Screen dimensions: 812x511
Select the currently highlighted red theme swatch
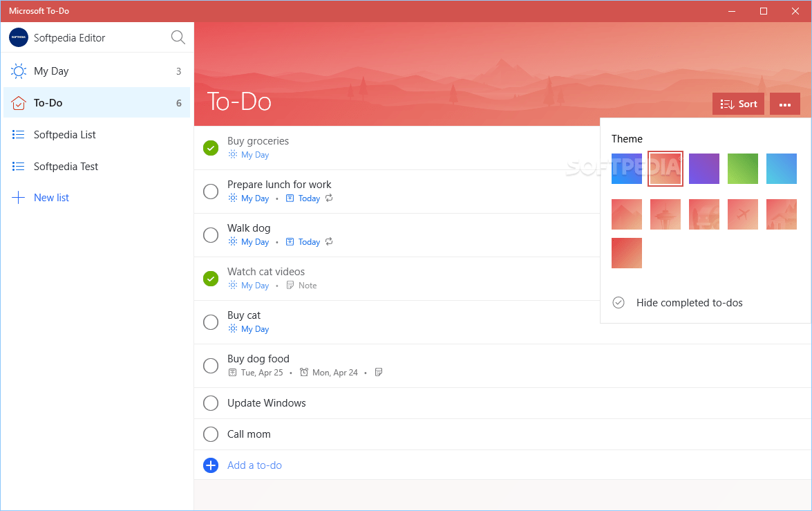point(665,169)
